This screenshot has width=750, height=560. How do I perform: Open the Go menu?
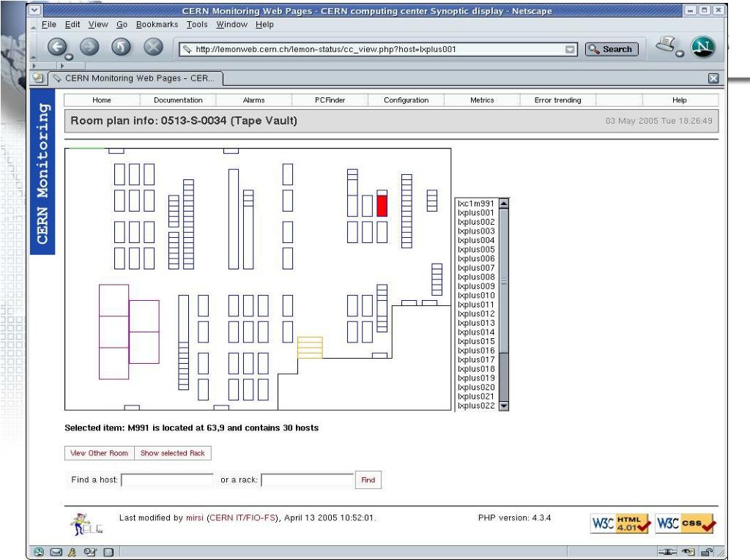[122, 24]
